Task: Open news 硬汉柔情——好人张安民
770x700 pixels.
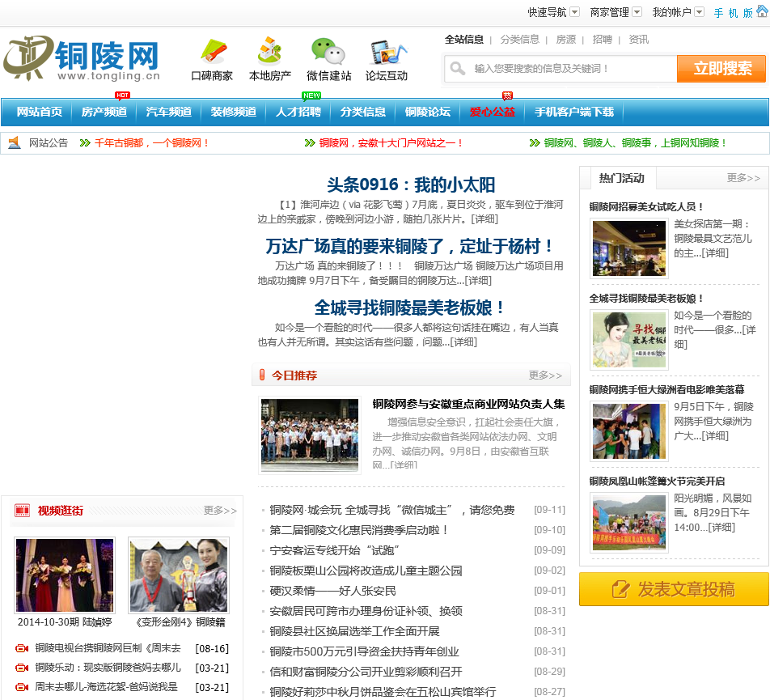Action: coord(332,591)
